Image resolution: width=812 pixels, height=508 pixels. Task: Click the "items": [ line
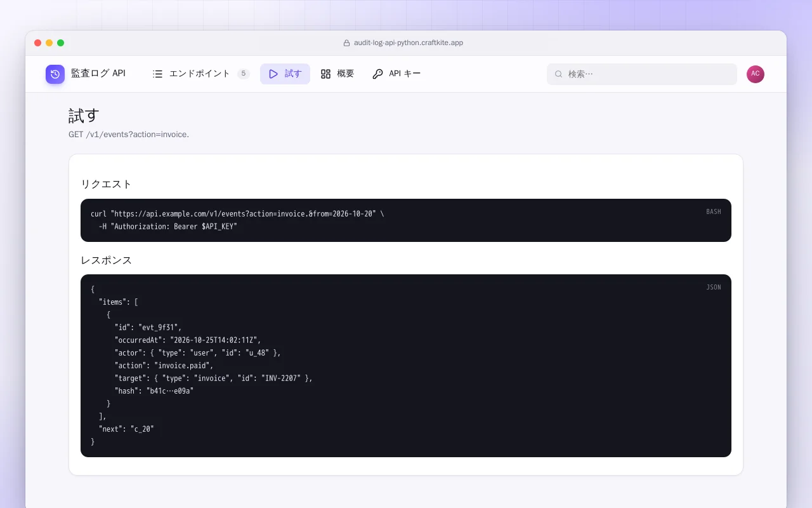[119, 302]
